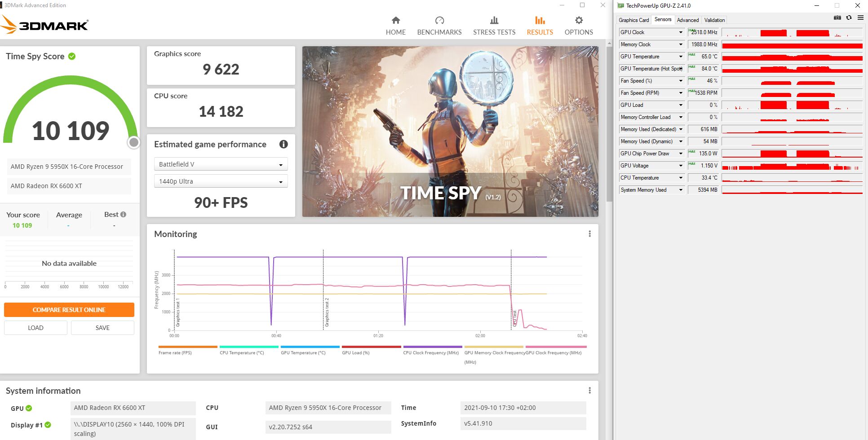
Task: Expand GPU Clock sensor dropdown
Action: pos(681,32)
